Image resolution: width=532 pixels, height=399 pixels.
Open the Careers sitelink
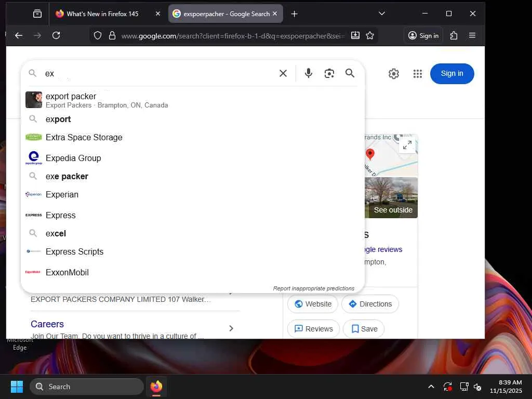tap(47, 324)
